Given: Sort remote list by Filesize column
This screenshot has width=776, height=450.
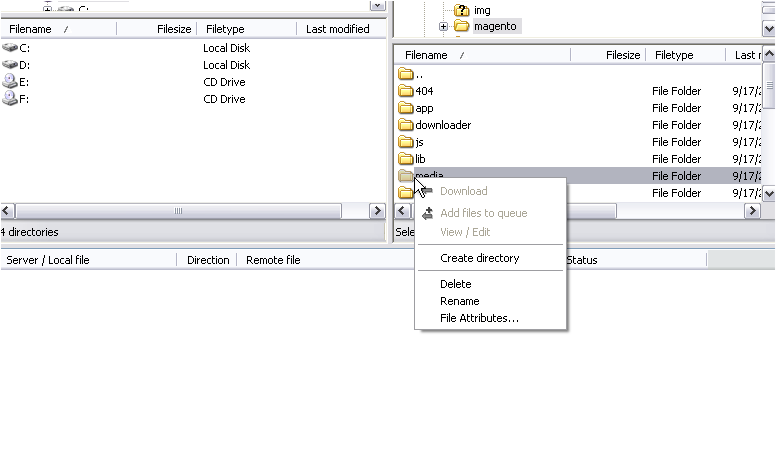Looking at the screenshot, I should (x=622, y=55).
